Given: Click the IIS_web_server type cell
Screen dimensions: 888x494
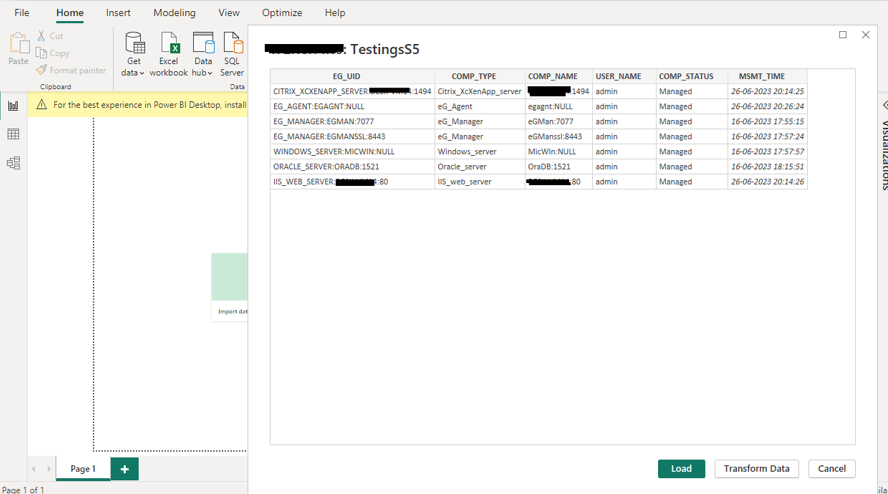Looking at the screenshot, I should coord(480,182).
